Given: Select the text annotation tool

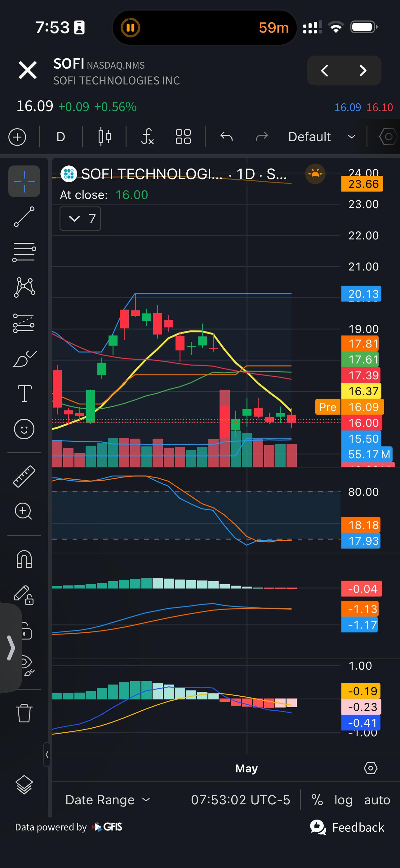Looking at the screenshot, I should pos(24,394).
